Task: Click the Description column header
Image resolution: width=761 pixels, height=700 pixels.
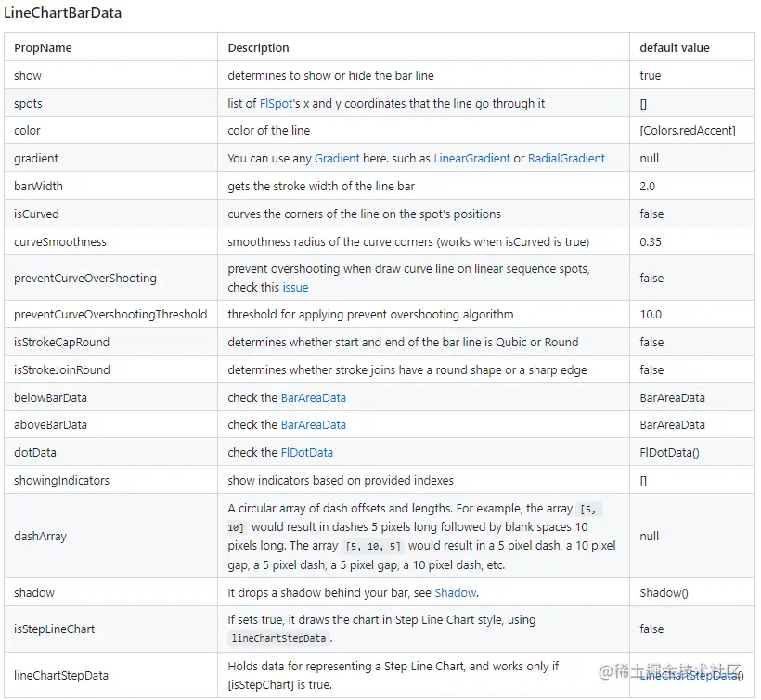Action: (258, 48)
